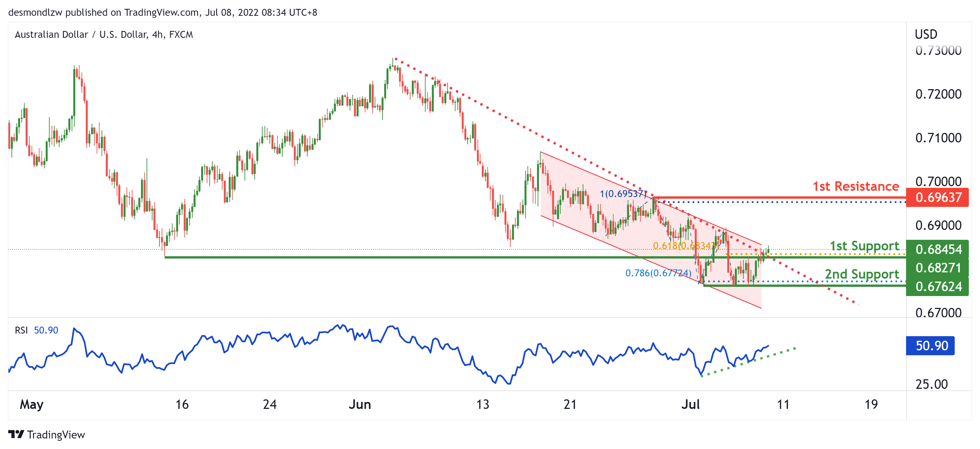Image resolution: width=980 pixels, height=449 pixels.
Task: Click the TradingView brand text
Action: click(56, 435)
